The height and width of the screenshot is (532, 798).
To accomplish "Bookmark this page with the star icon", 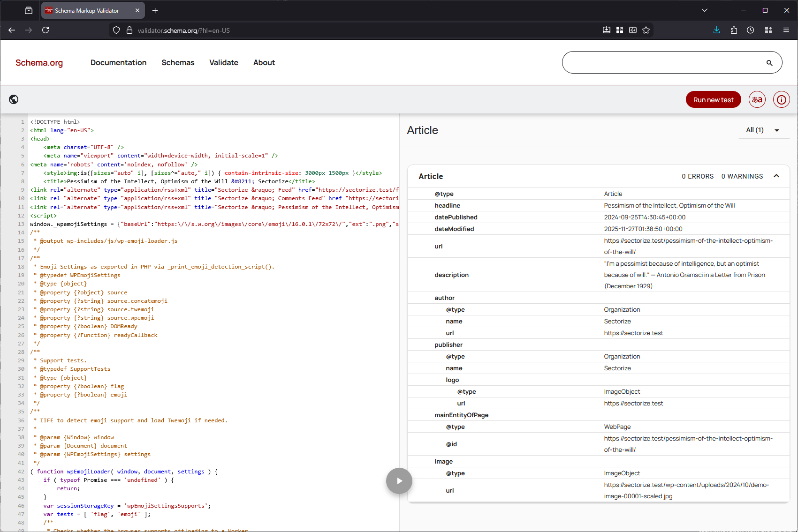I will tap(646, 30).
